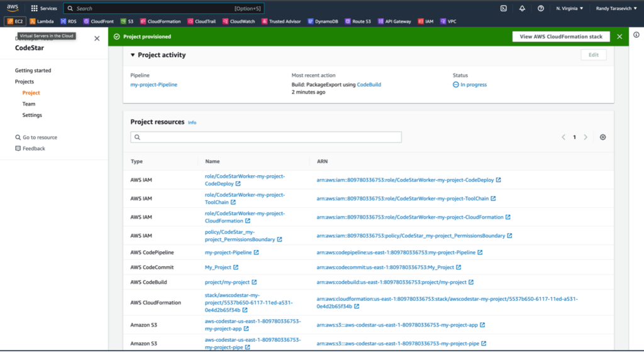Viewport: 644px width, 353px height.
Task: Open role CodeStarWorker-my-project-ToolChain name link
Action: coord(245,198)
